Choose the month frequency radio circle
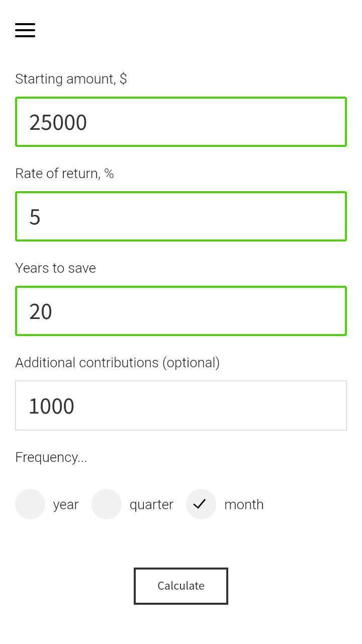The height and width of the screenshot is (644, 362). 201,504
